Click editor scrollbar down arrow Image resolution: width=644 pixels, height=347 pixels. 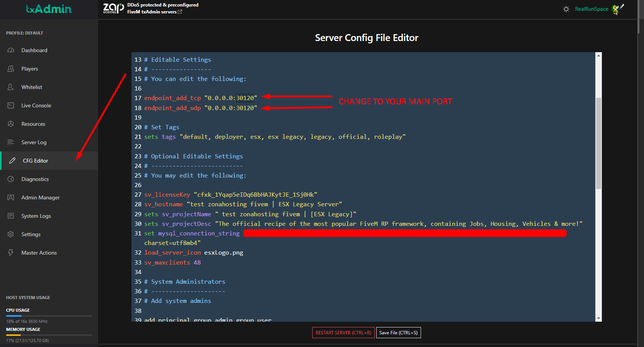(598, 318)
